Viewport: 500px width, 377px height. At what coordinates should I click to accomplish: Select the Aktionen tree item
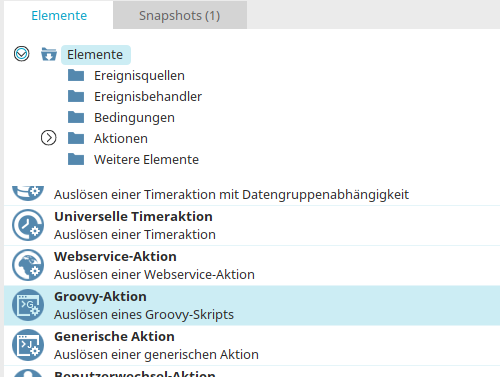121,138
